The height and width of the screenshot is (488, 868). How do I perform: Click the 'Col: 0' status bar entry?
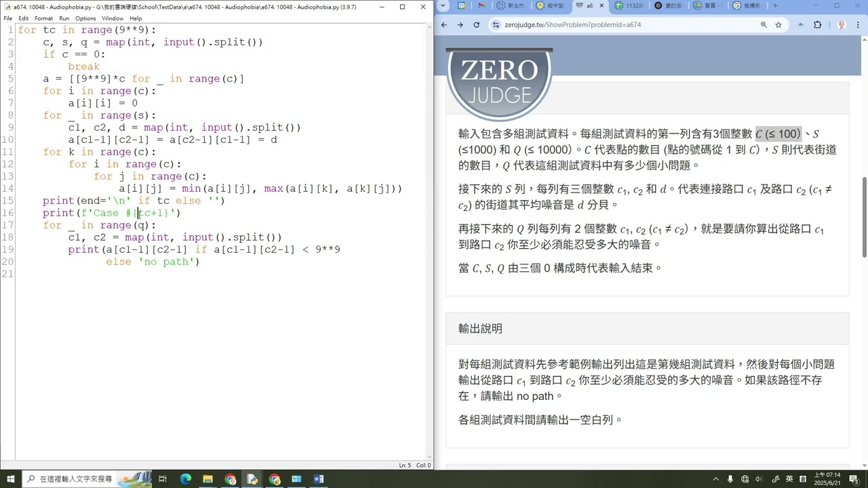point(424,465)
